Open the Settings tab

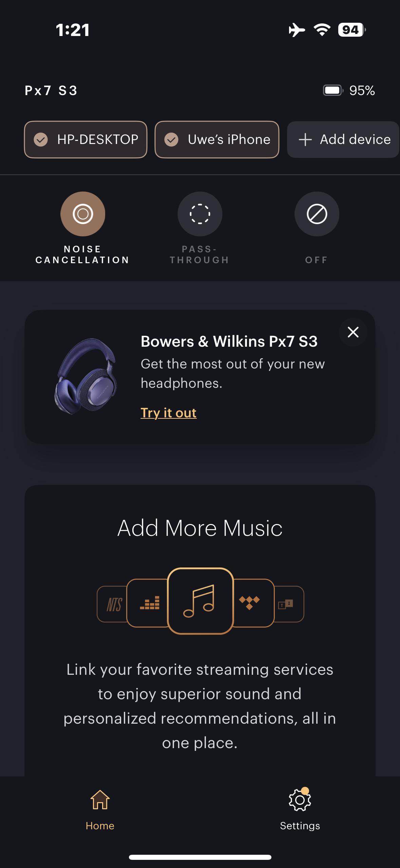(300, 809)
